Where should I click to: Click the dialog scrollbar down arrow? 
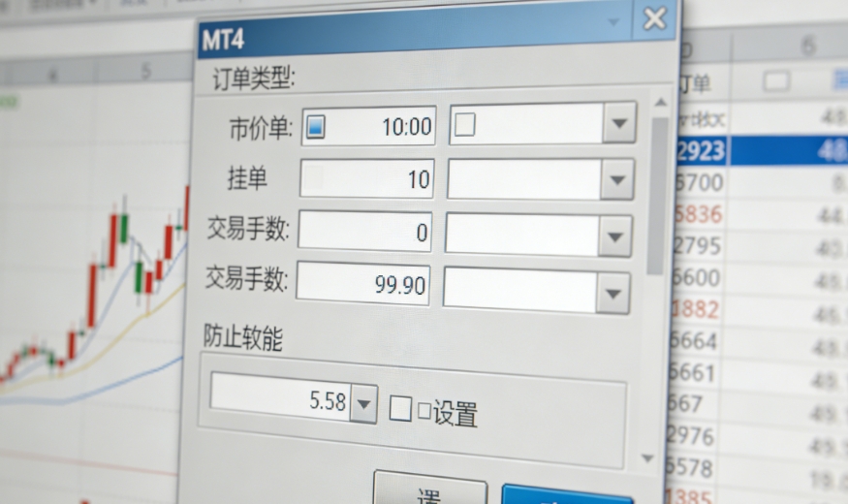[x=647, y=458]
